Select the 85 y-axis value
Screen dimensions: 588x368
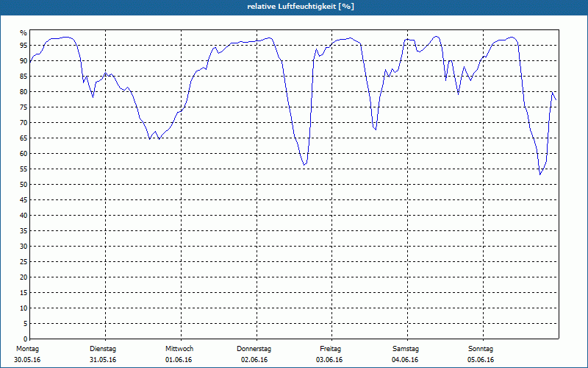click(24, 77)
